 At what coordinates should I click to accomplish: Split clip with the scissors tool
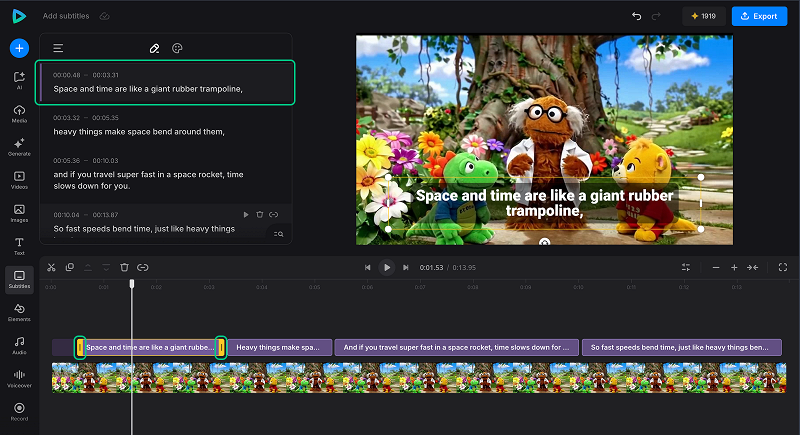click(51, 267)
